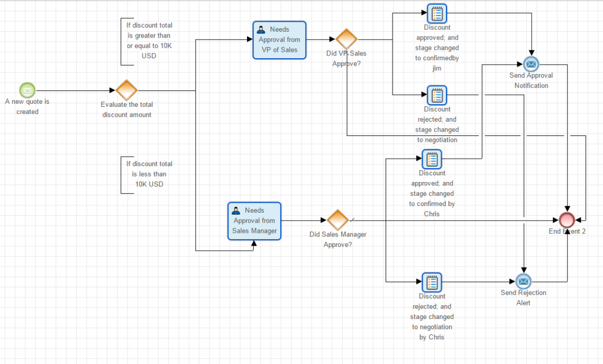
Task: Select the Send Approval Notification message icon
Action: pyautogui.click(x=531, y=63)
